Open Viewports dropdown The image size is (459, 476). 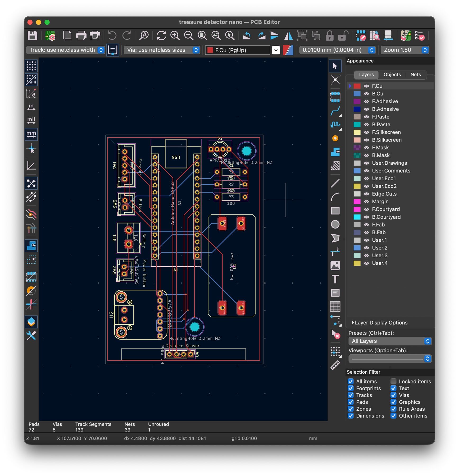pos(390,359)
